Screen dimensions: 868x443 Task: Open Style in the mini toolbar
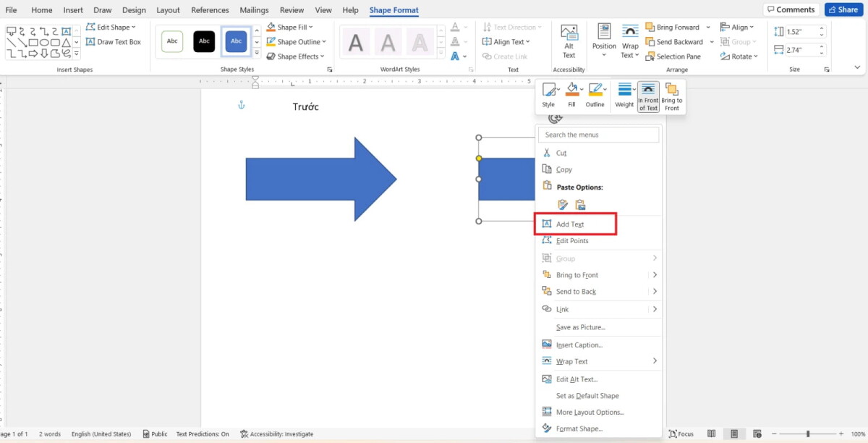tap(549, 96)
